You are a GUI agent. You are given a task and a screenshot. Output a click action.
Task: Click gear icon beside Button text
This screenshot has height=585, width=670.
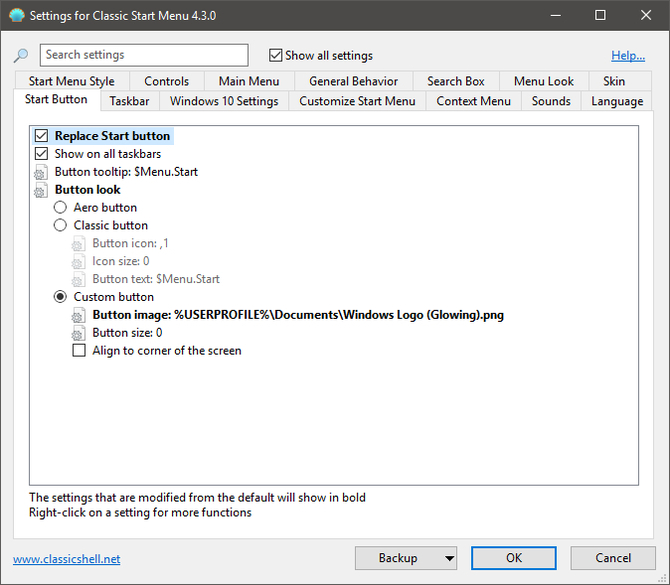pos(78,279)
